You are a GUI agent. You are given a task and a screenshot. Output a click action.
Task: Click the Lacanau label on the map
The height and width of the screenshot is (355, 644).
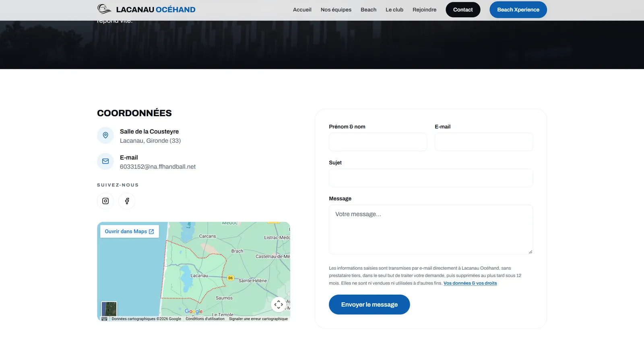(199, 276)
